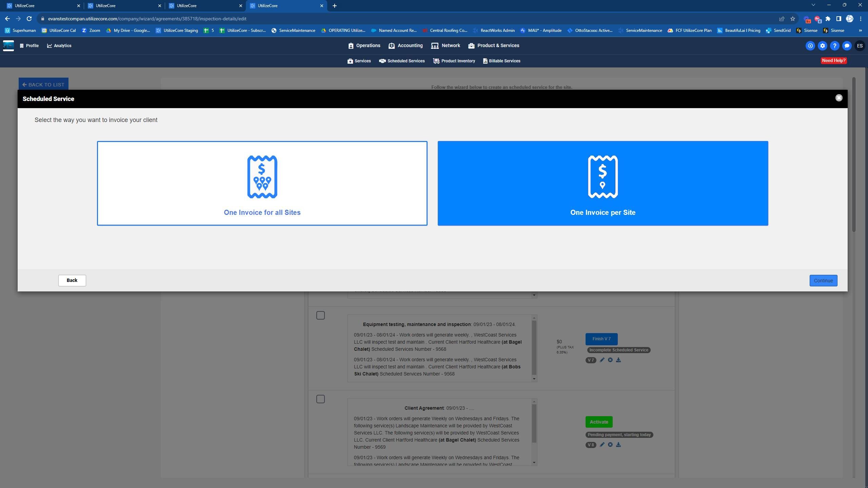Bookmark page with star icon

click(792, 19)
